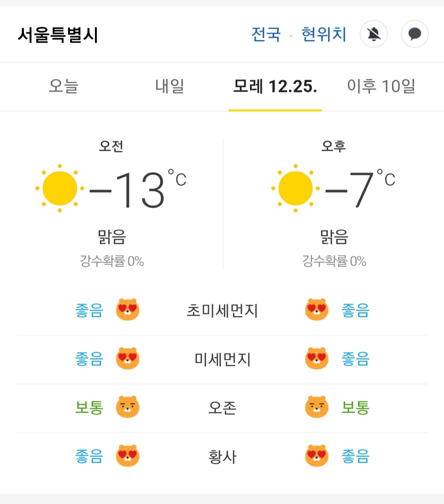Screen dimensions: 444x504
Task: Tap the morning 초미세먼지 heart-eyes bear icon
Action: coord(127,310)
